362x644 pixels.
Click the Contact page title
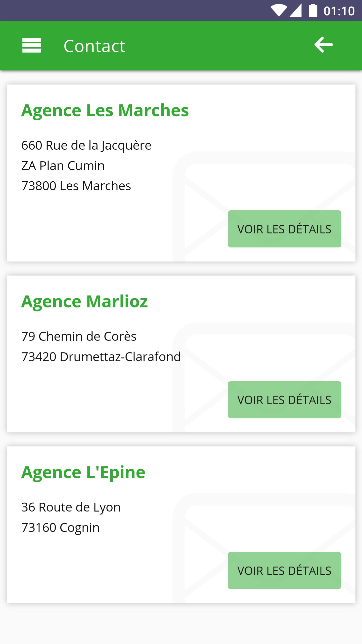[x=94, y=46]
